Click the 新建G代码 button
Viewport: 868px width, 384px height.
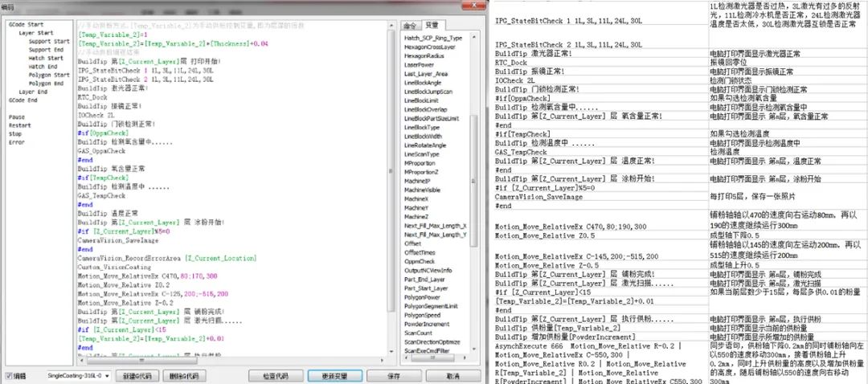pyautogui.click(x=135, y=375)
